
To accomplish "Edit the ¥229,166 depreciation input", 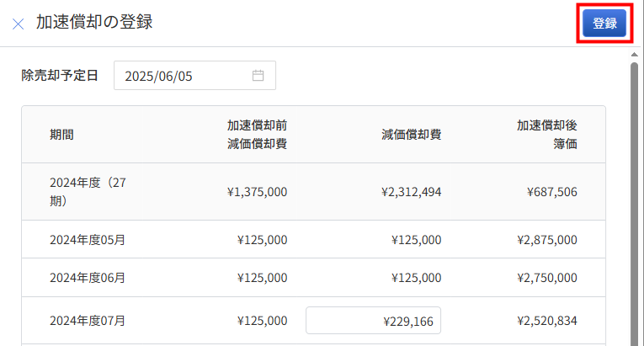I will point(373,321).
